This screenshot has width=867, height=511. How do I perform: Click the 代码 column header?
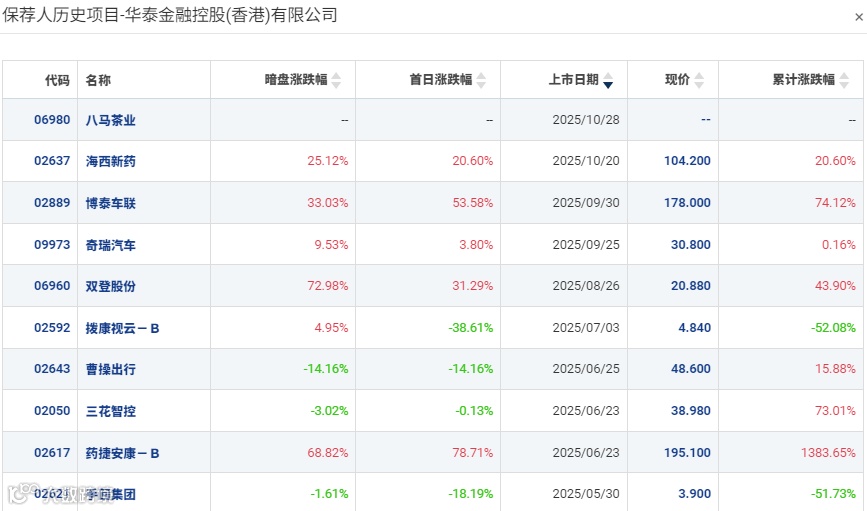pos(58,80)
